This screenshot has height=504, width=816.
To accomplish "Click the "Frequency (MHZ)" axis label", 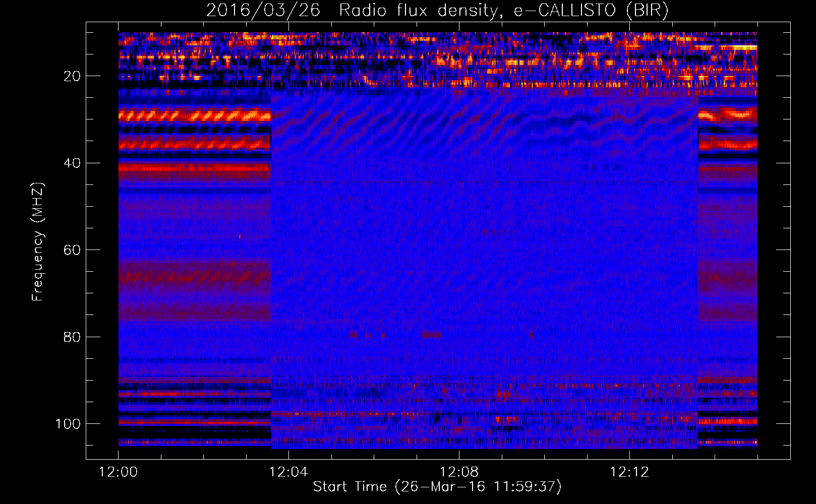I will (x=38, y=242).
